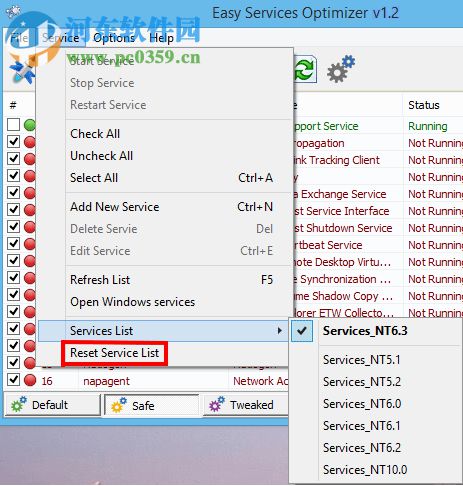
Task: Click the green status dot in the first row
Action: tap(30, 125)
